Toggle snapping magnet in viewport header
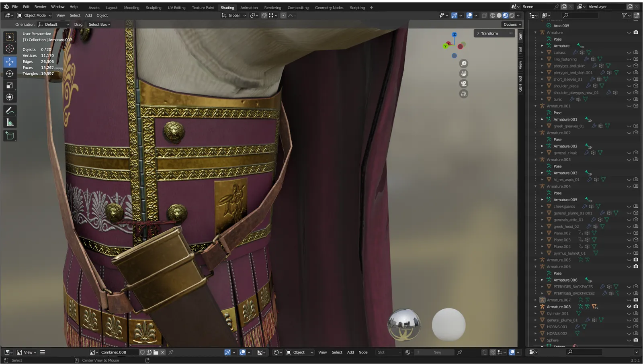The width and height of the screenshot is (643, 364). (x=264, y=15)
